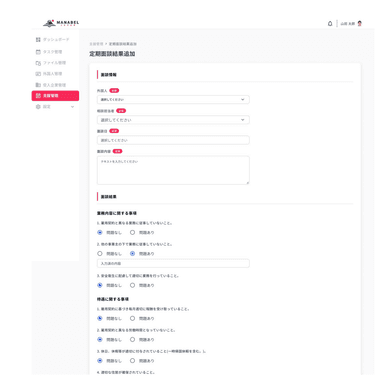Viewport: 390px width, 381px height.
Task: Open 受入企業管理 building icon in sidebar
Action: pyautogui.click(x=38, y=85)
